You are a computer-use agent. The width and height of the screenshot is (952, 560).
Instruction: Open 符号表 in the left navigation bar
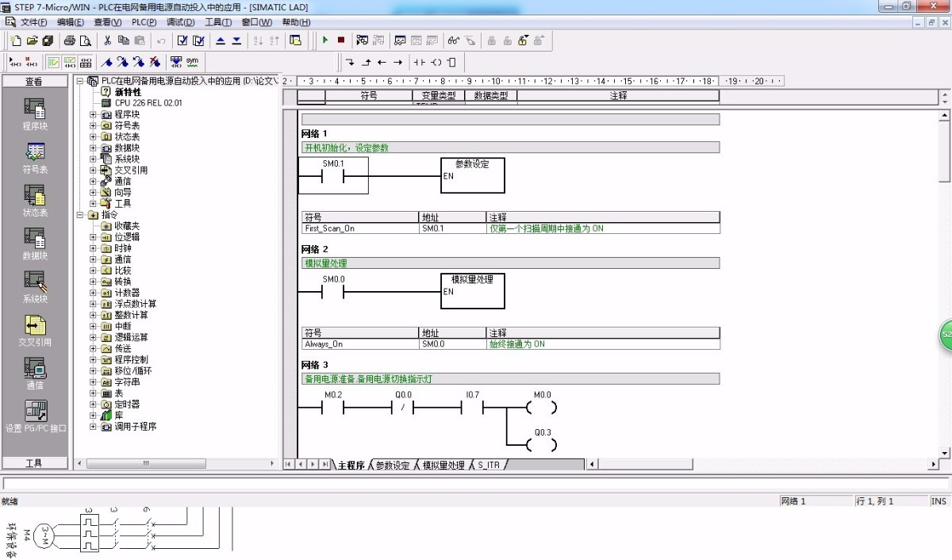(x=35, y=157)
